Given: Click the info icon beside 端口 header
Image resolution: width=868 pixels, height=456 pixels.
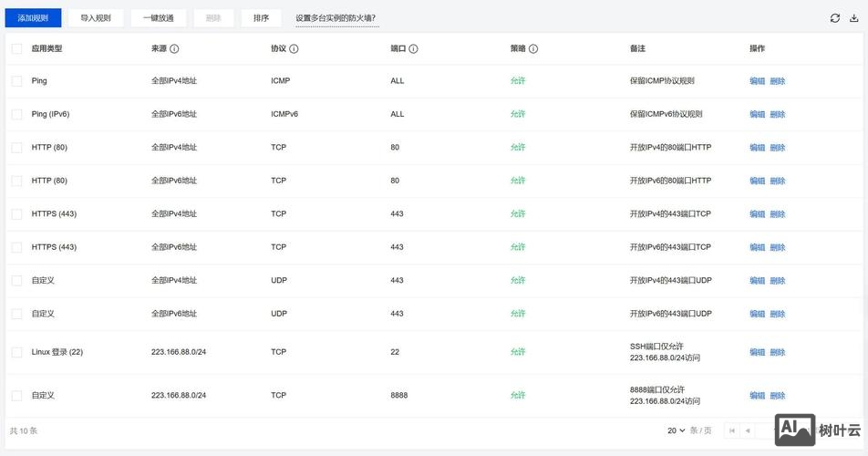Looking at the screenshot, I should pyautogui.click(x=413, y=49).
